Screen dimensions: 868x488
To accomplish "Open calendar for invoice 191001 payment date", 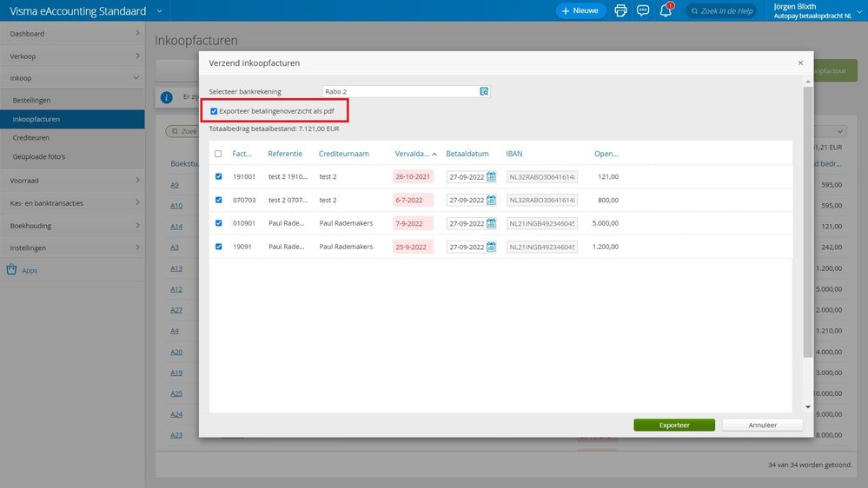I will pyautogui.click(x=491, y=177).
